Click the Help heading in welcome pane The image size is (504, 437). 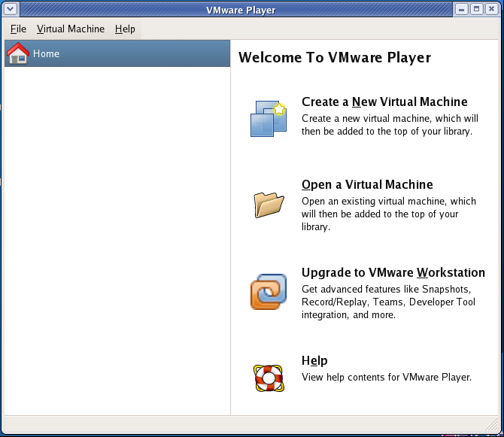pyautogui.click(x=314, y=360)
